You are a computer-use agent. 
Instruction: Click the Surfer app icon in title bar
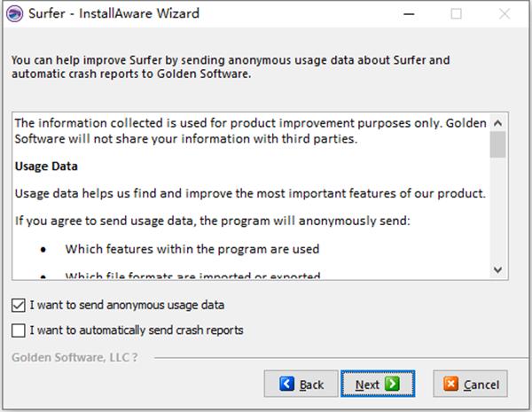[x=14, y=14]
